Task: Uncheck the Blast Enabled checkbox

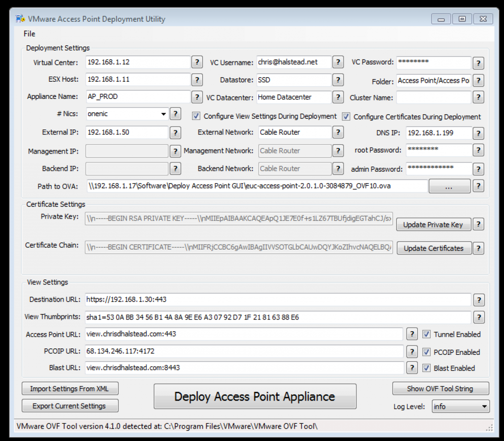Action: click(426, 368)
